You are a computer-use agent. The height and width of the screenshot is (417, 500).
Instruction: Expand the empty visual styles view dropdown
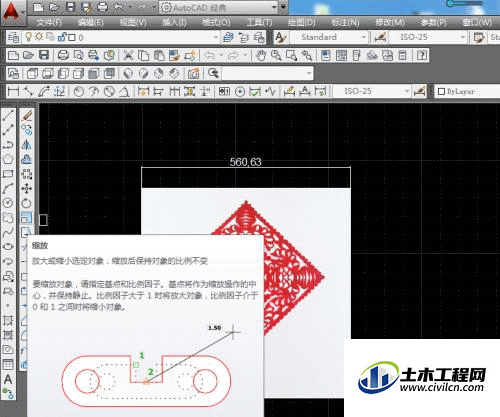309,73
